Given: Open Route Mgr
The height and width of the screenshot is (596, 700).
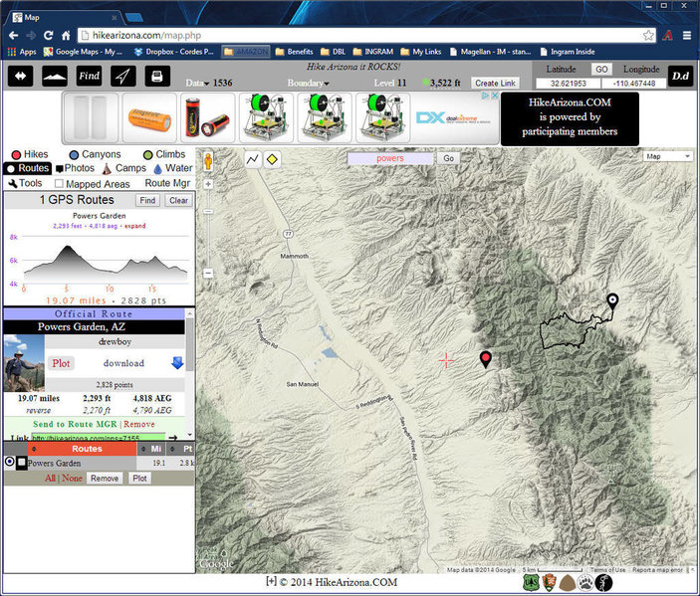Looking at the screenshot, I should (167, 183).
